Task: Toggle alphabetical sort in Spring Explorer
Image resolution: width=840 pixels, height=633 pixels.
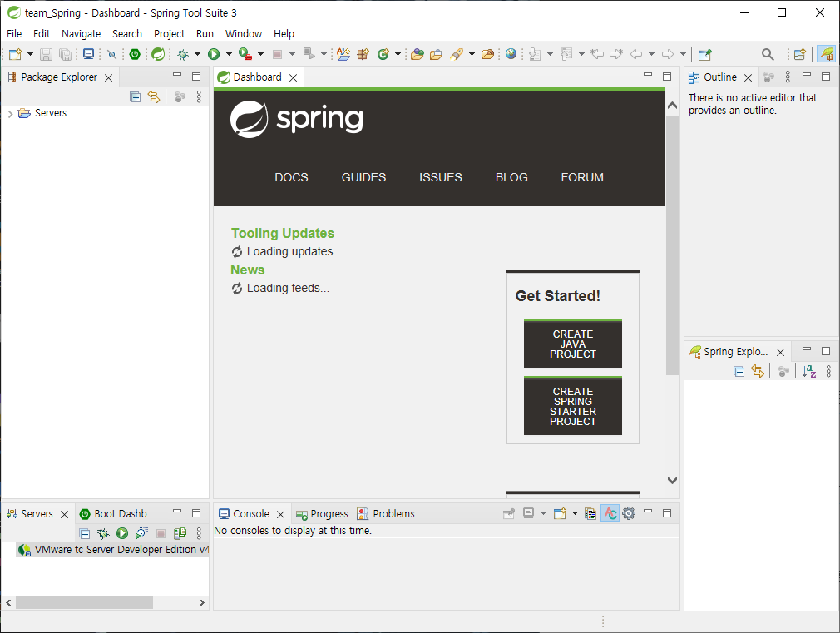Action: click(809, 371)
